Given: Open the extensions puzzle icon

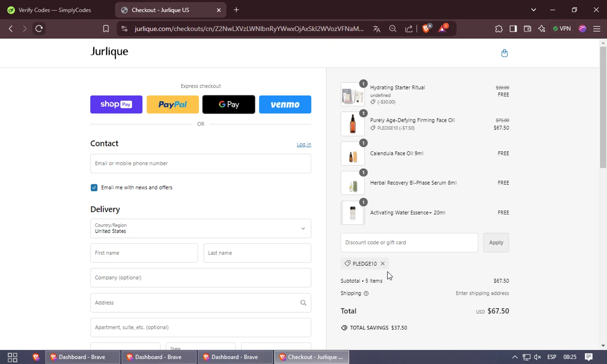Looking at the screenshot, I should pyautogui.click(x=499, y=29).
